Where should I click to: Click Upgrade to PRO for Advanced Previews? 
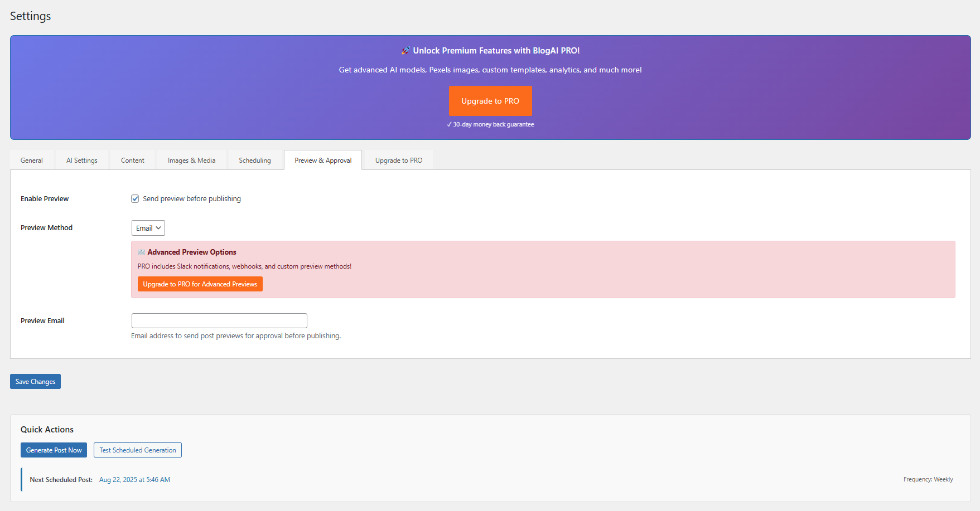pyautogui.click(x=200, y=284)
